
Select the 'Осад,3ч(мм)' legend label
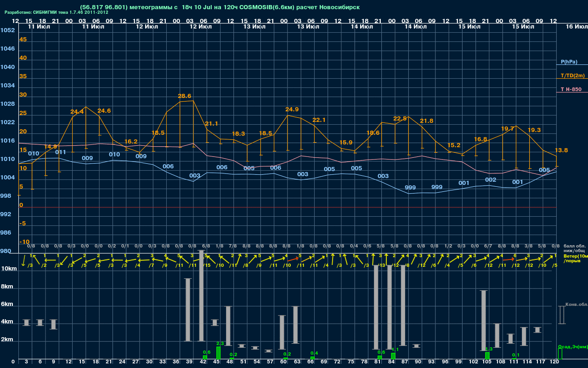coord(573,346)
